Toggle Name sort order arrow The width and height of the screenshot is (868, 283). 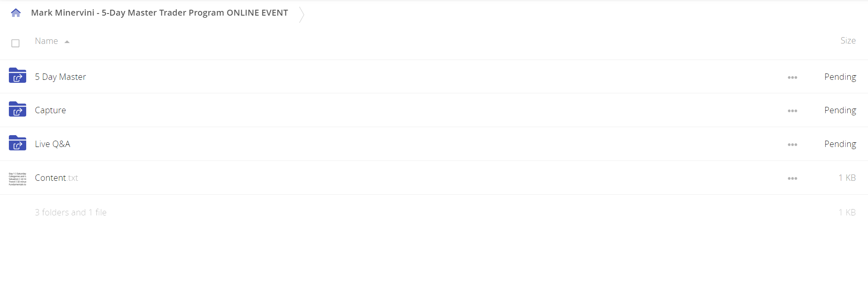tap(67, 42)
